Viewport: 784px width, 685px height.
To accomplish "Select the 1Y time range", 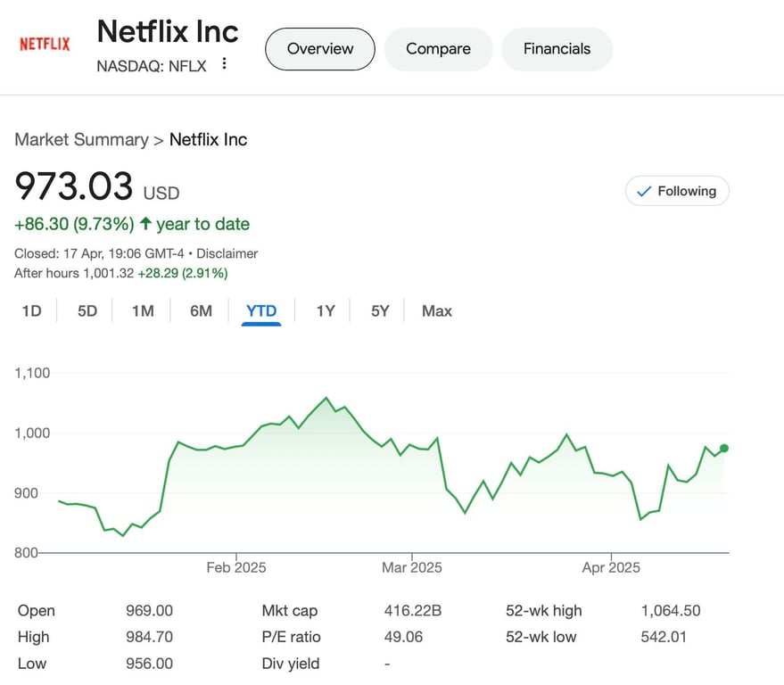I will 326,310.
